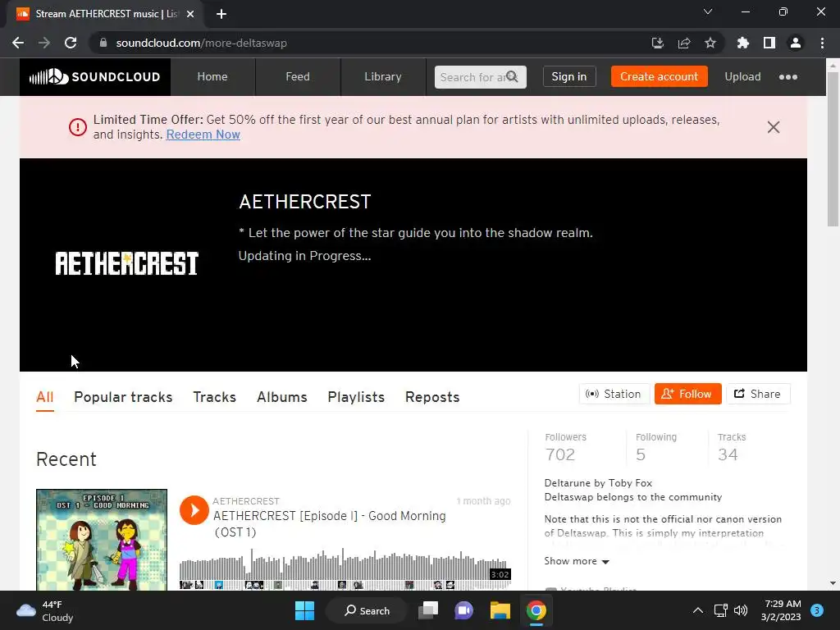Open the three-dot more menu in header

[788, 77]
